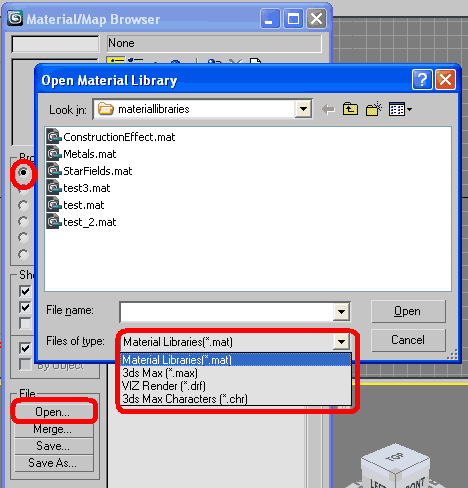This screenshot has width=468, height=488.
Task: Click the Cancel button
Action: click(408, 340)
